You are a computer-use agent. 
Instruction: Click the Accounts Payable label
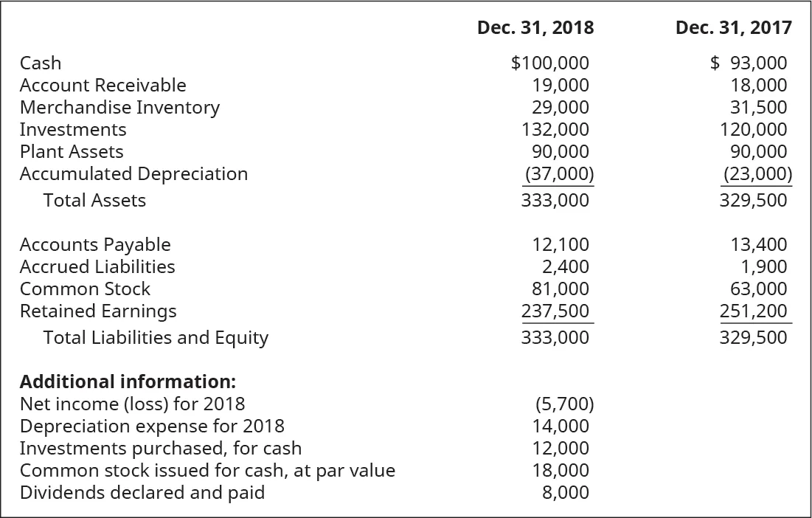[x=95, y=244]
